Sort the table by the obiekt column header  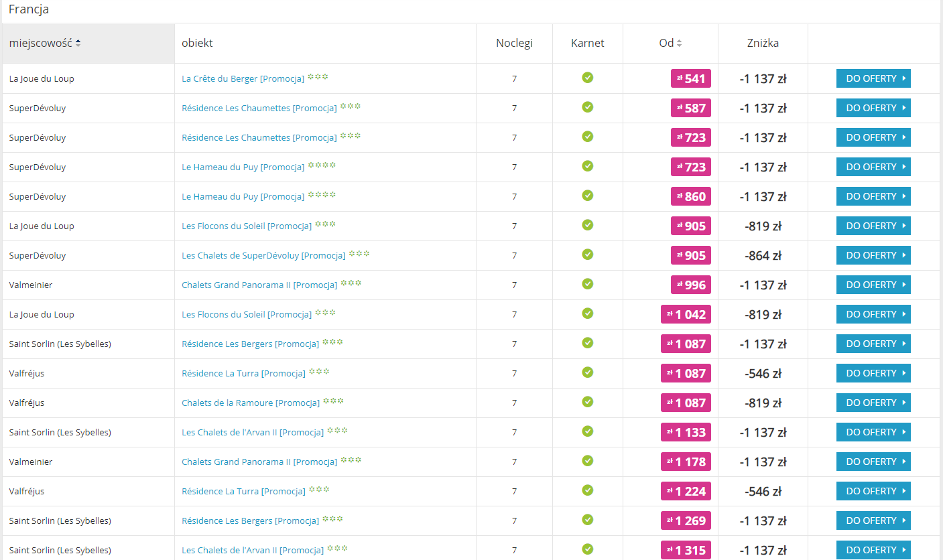(197, 44)
